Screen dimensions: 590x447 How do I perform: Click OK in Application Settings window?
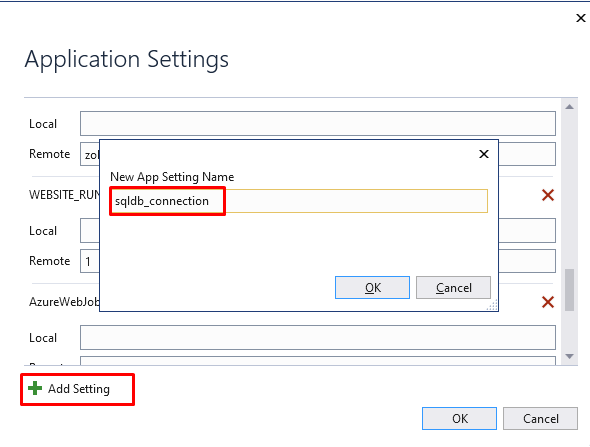[459, 418]
